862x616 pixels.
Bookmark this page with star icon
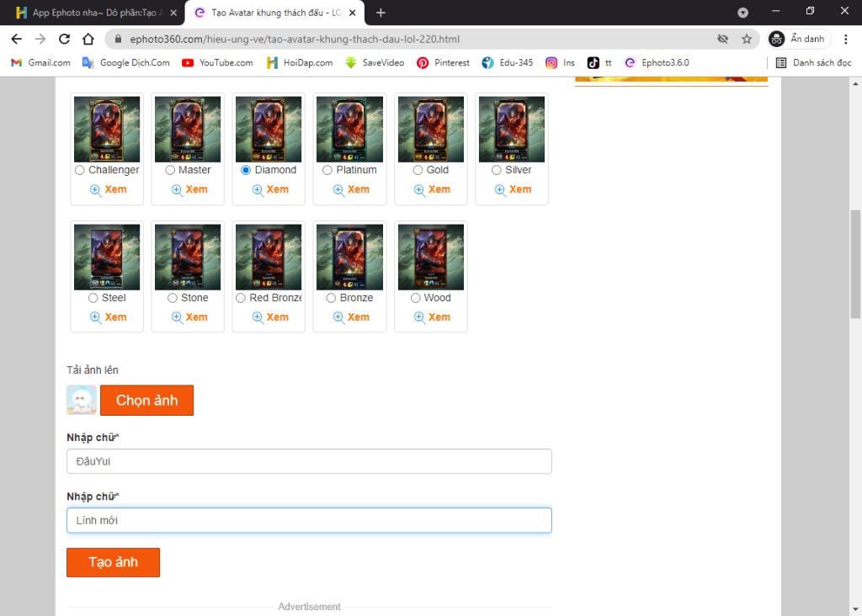coord(747,39)
